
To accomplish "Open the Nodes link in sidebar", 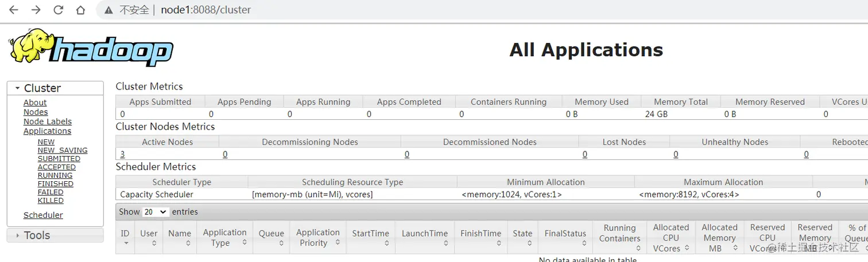I will [36, 112].
